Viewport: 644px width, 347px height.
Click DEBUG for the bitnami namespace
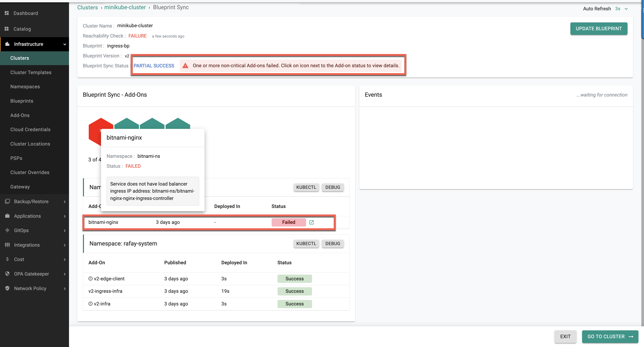coord(333,187)
